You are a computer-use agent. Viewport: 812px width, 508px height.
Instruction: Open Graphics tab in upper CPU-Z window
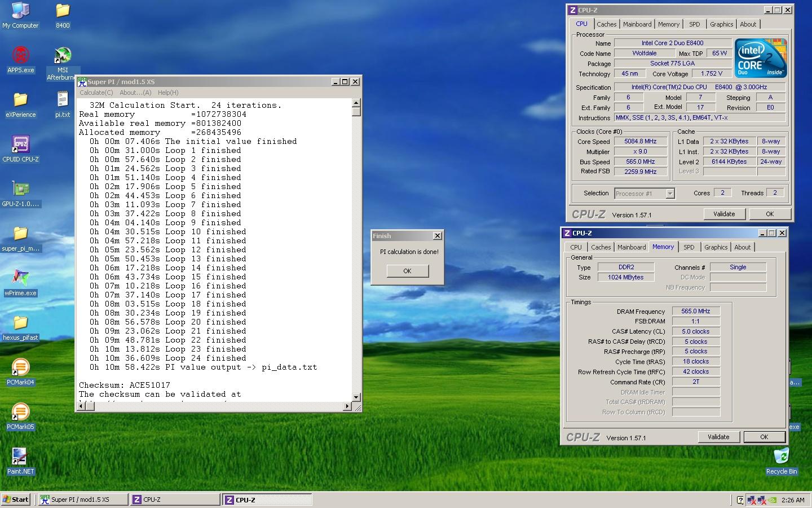coord(721,24)
